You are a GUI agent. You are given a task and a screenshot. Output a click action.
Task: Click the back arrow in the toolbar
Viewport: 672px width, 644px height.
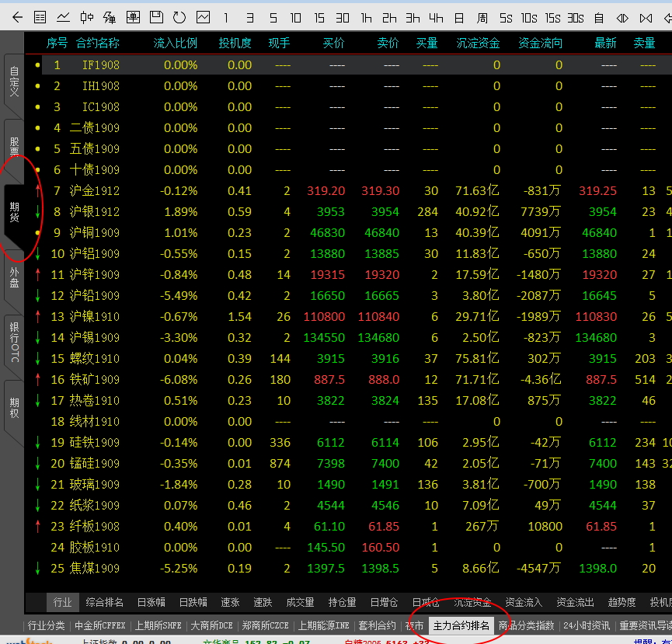tap(17, 17)
